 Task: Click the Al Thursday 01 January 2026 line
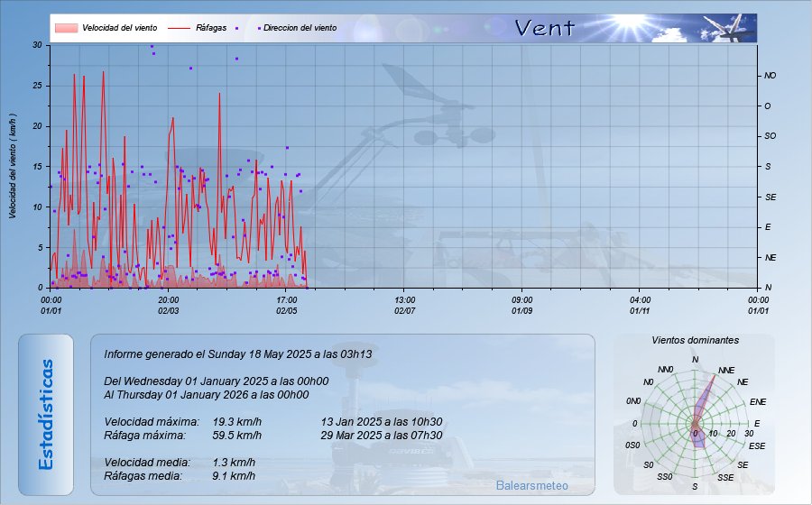[206, 395]
